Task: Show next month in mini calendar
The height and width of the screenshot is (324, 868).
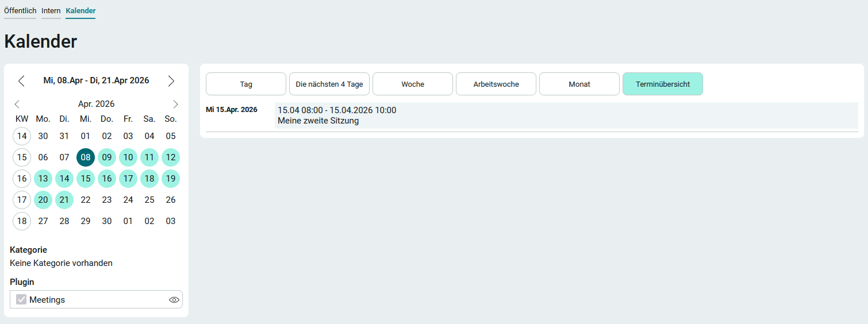Action: pyautogui.click(x=175, y=104)
